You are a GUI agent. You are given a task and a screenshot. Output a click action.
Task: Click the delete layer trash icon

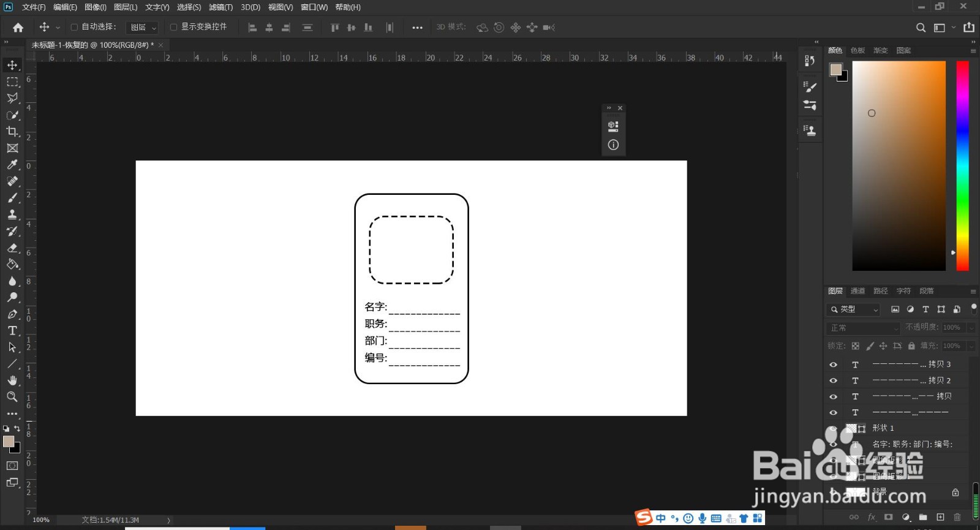(957, 517)
